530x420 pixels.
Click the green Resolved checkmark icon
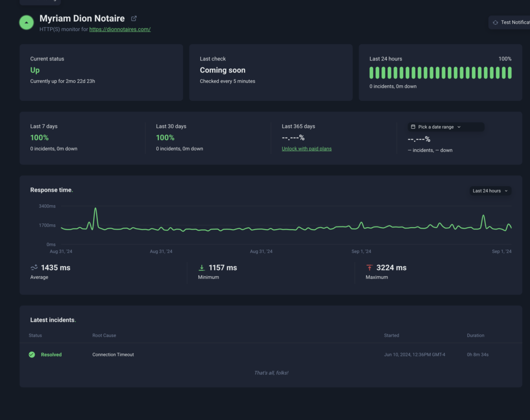point(32,355)
